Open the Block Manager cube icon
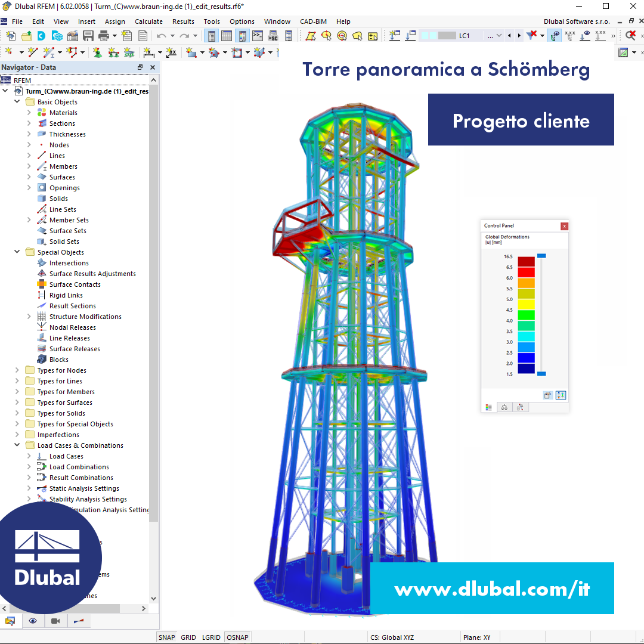This screenshot has width=644, height=644. [57, 36]
